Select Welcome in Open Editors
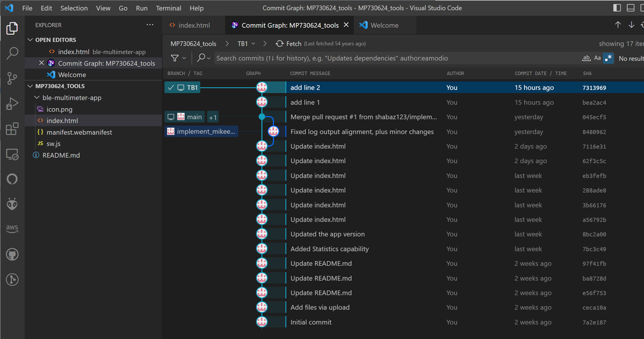The height and width of the screenshot is (339, 644). (72, 75)
